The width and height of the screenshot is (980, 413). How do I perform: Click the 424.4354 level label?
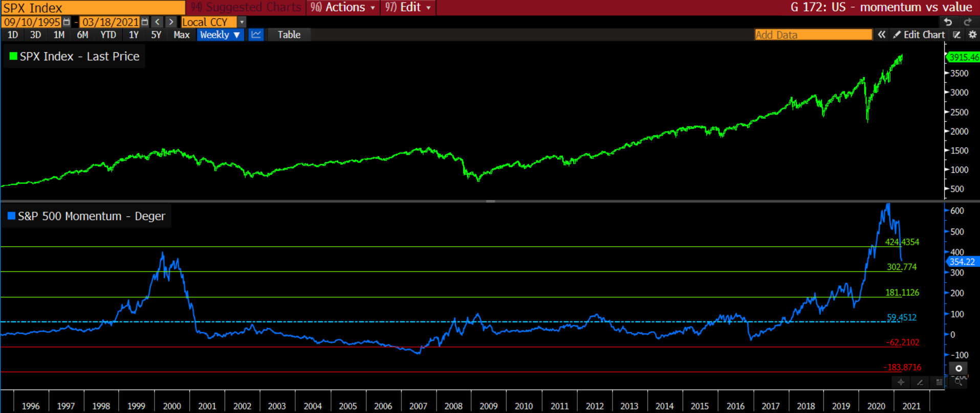[x=902, y=242]
